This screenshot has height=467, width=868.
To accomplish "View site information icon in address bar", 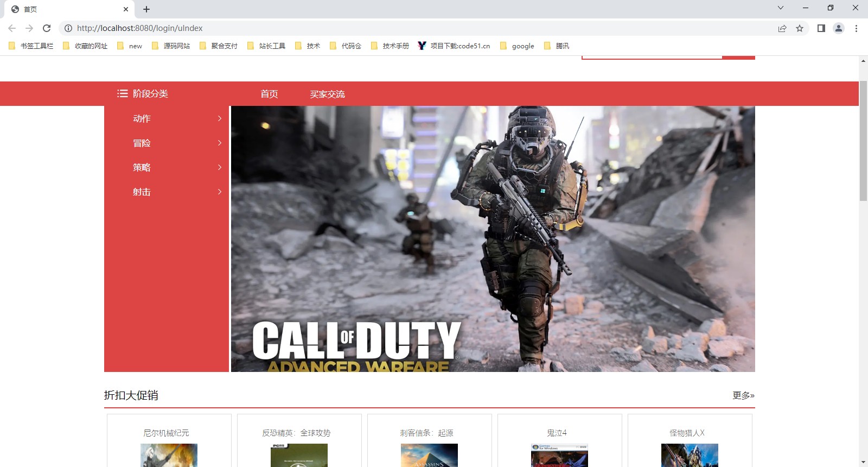I will (x=68, y=28).
